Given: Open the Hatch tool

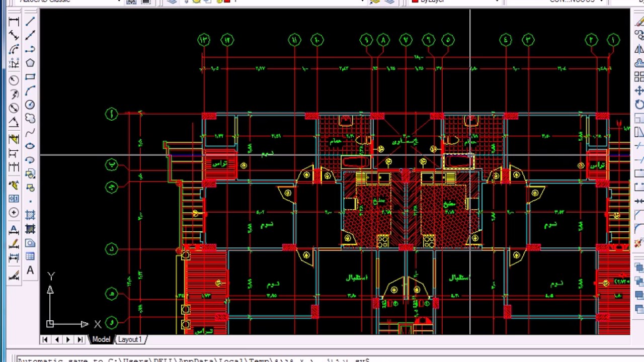Looking at the screenshot, I should [x=30, y=215].
